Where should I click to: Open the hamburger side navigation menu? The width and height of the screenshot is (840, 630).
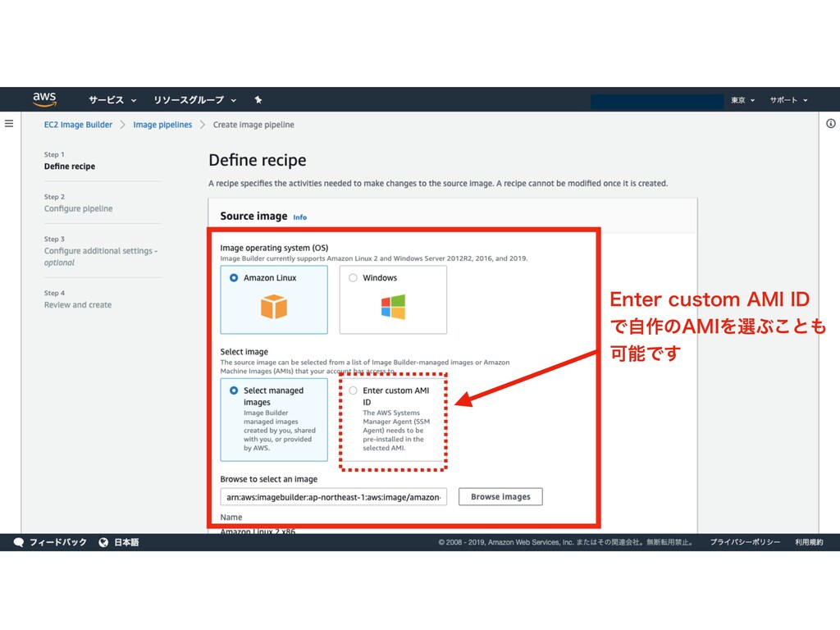pyautogui.click(x=9, y=124)
